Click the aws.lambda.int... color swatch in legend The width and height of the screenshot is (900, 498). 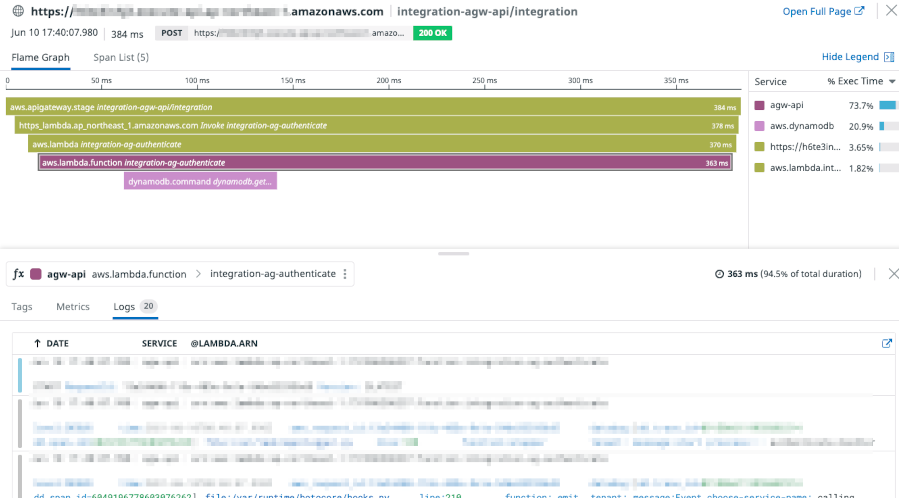coord(759,168)
